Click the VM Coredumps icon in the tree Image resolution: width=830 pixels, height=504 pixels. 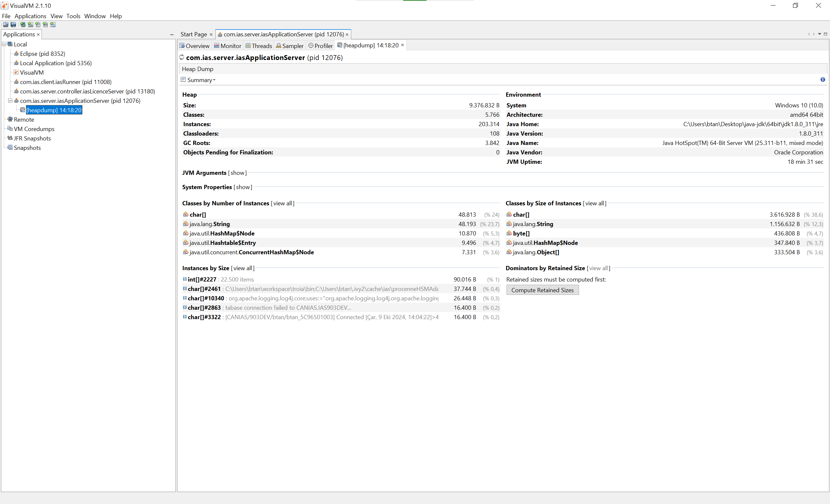[10, 129]
